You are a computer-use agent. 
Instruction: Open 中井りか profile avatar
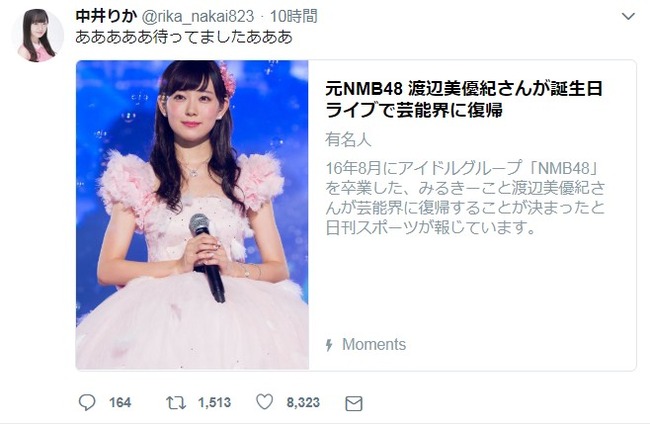pos(37,36)
